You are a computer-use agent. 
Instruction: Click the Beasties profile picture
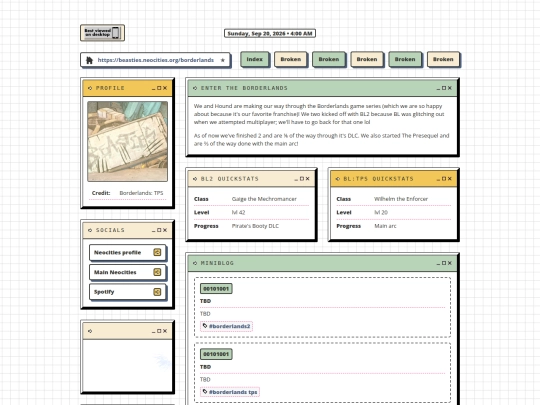pos(127,141)
